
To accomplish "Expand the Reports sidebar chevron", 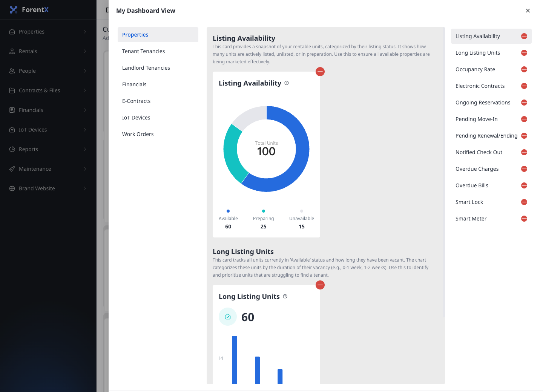I will coord(85,149).
